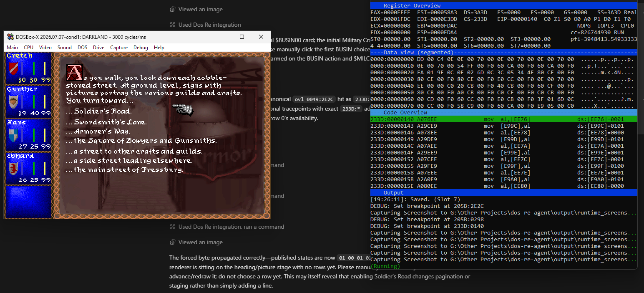Click the Register Overview header in debugger
The height and width of the screenshot is (293, 644).
point(503,6)
